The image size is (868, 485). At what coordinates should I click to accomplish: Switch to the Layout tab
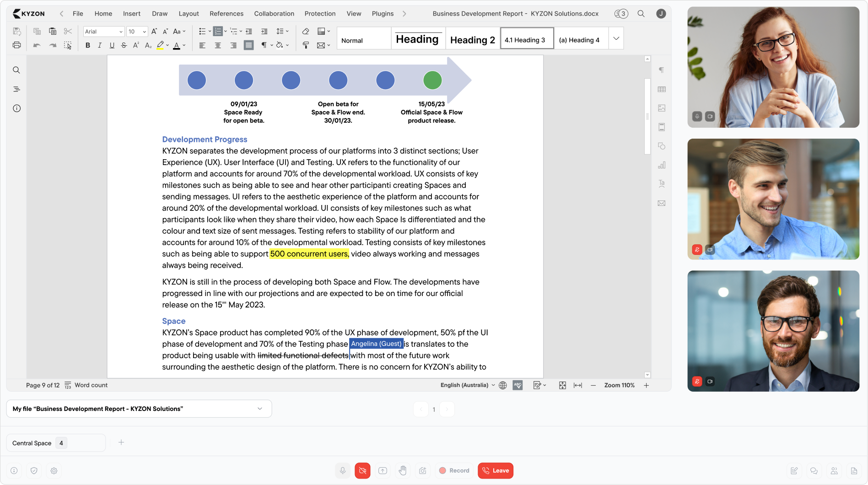click(x=189, y=14)
